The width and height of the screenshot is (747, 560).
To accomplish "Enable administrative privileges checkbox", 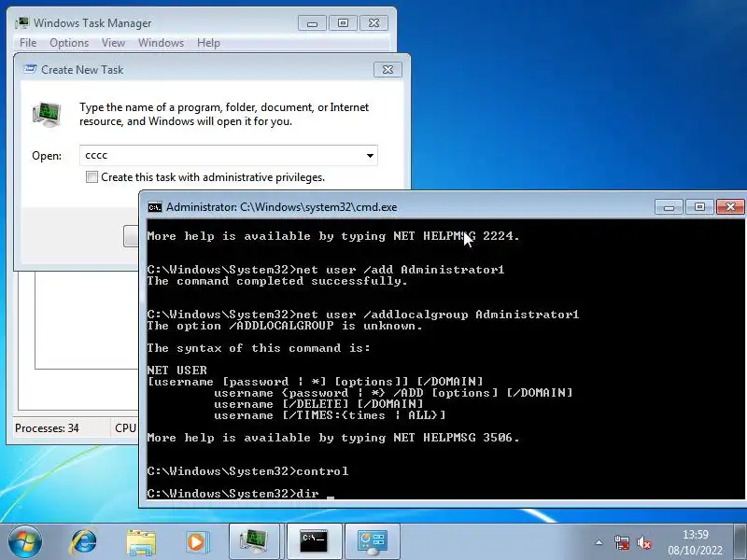I will (x=92, y=177).
